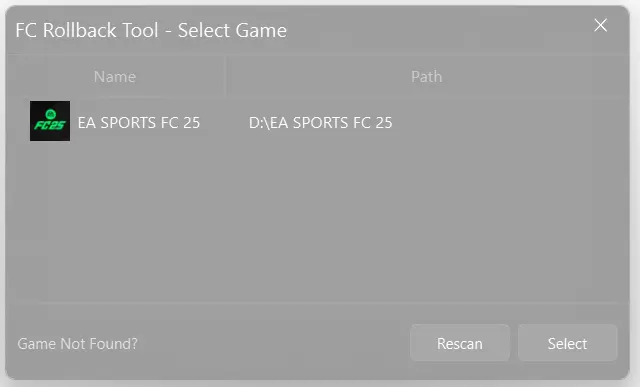
Task: Click the X icon in the title bar
Action: (x=600, y=25)
